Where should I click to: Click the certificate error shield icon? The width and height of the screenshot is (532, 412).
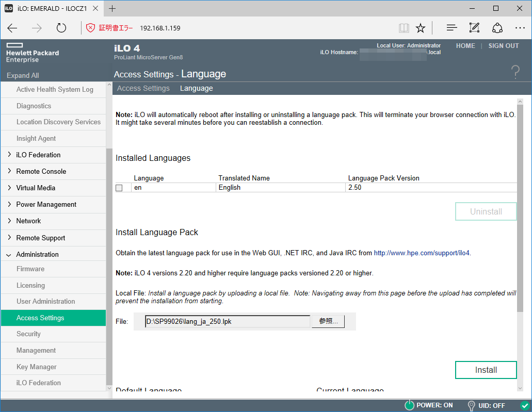[x=90, y=28]
